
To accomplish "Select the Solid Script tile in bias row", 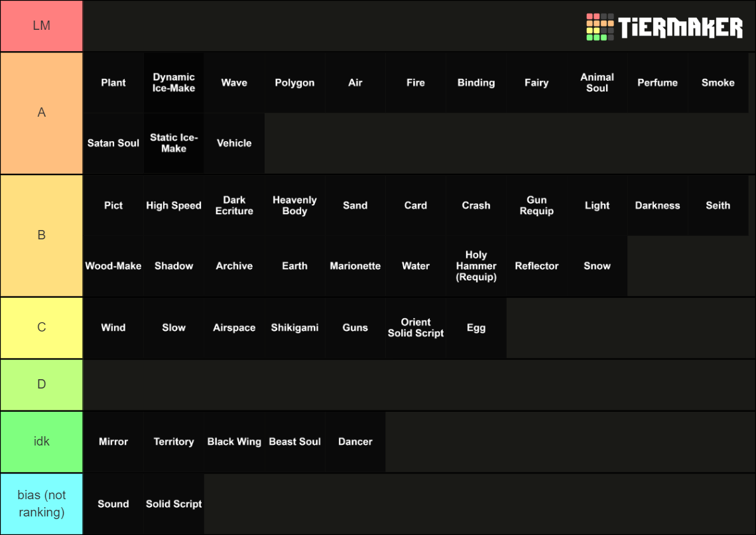I will (x=174, y=504).
